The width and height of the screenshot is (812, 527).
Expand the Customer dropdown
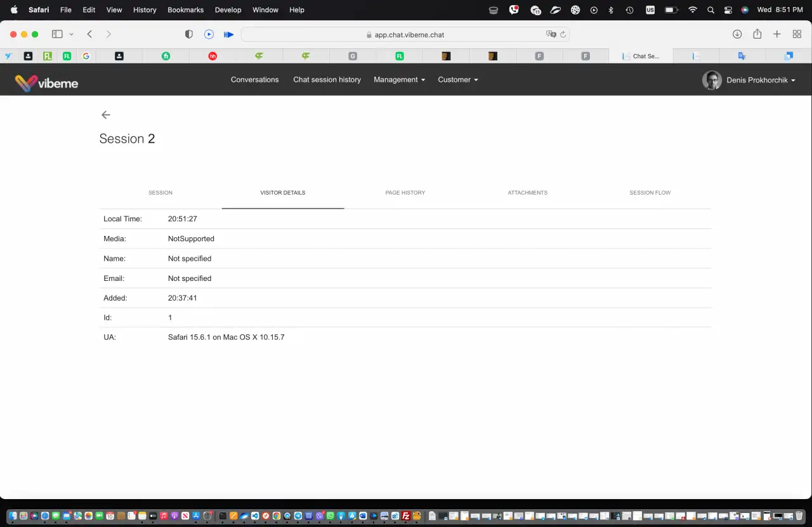point(458,80)
